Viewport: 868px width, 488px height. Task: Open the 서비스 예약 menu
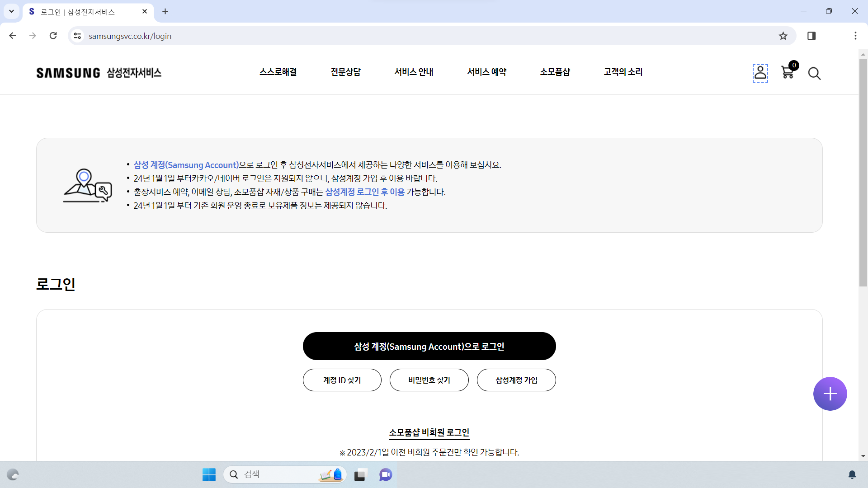click(486, 72)
